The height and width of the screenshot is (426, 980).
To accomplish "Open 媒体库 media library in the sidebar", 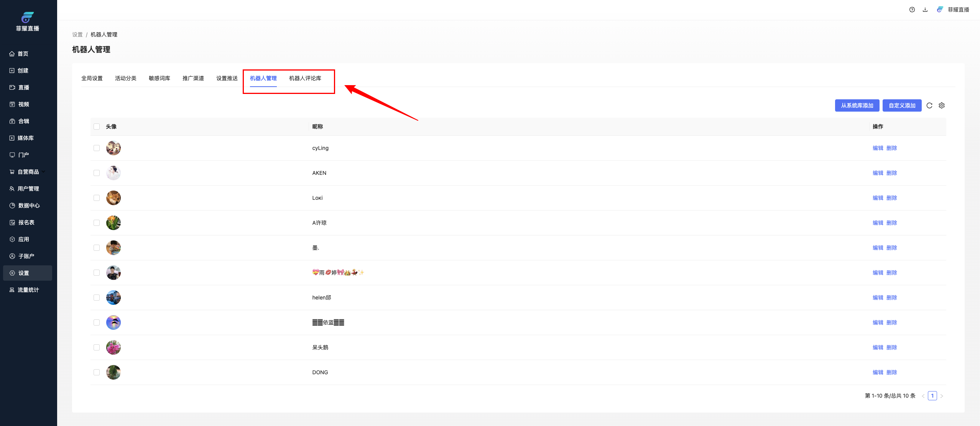I will pos(25,138).
